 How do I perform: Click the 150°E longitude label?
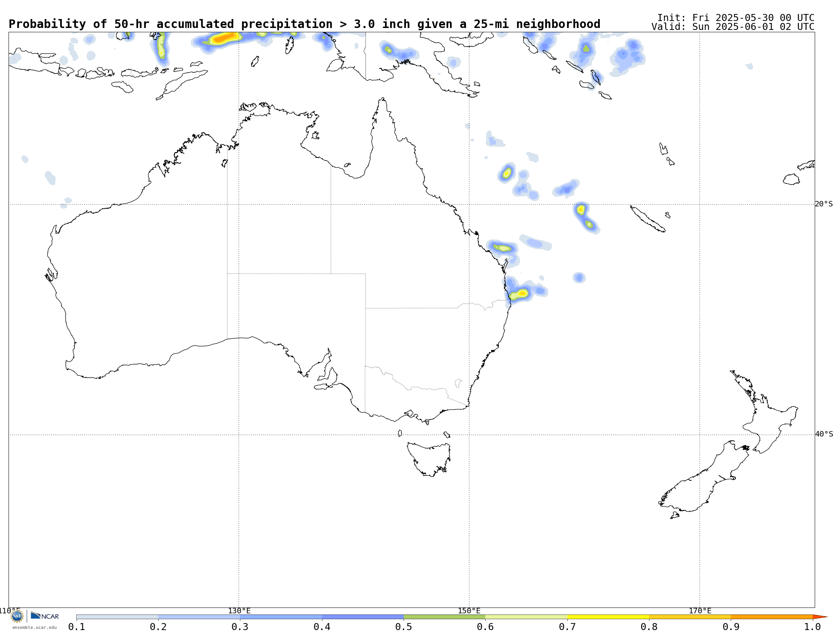coord(469,611)
